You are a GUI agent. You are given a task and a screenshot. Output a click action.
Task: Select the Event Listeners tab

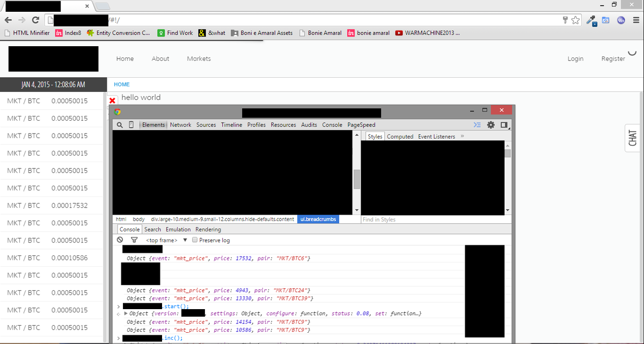click(436, 136)
